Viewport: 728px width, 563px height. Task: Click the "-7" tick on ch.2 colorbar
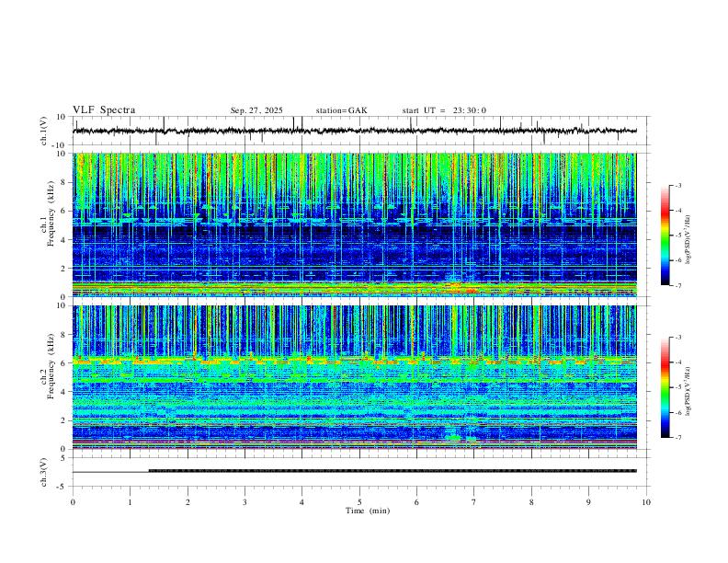click(677, 437)
